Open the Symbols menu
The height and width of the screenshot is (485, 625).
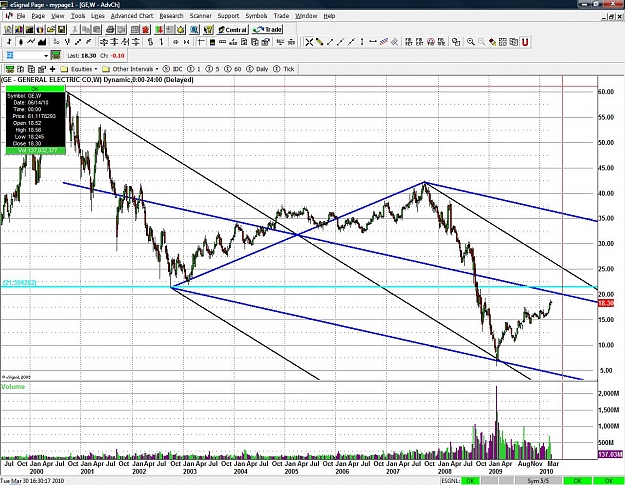pyautogui.click(x=256, y=16)
